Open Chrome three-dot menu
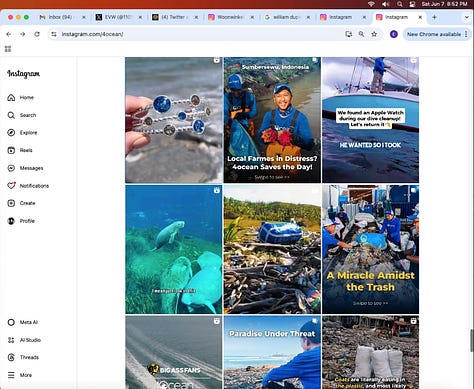The width and height of the screenshot is (474, 389). coord(466,34)
